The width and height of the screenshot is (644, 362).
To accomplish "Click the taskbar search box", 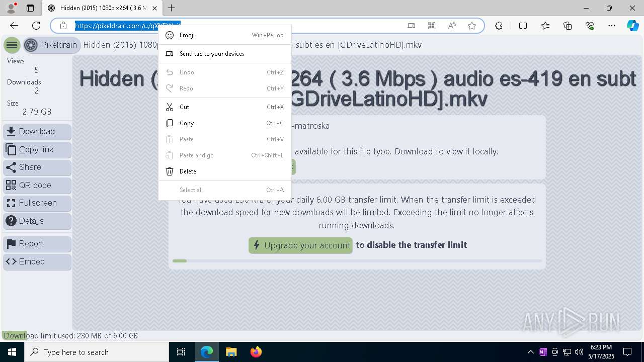I will [97, 352].
